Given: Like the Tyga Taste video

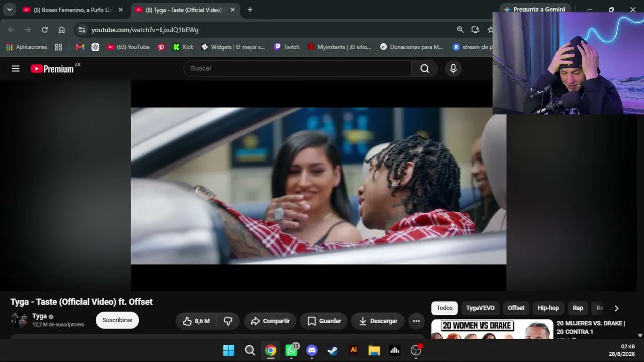Looking at the screenshot, I should (196, 321).
